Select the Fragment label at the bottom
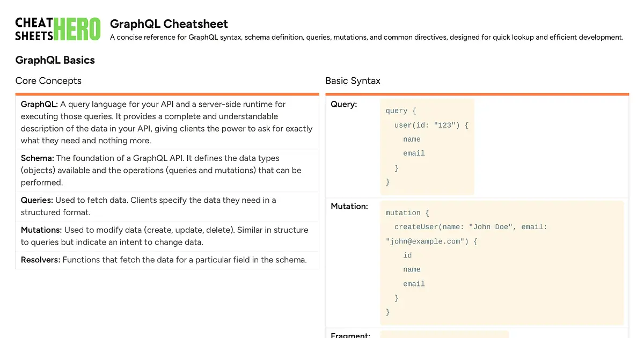Viewport: 644px width, 338px height. click(x=350, y=335)
